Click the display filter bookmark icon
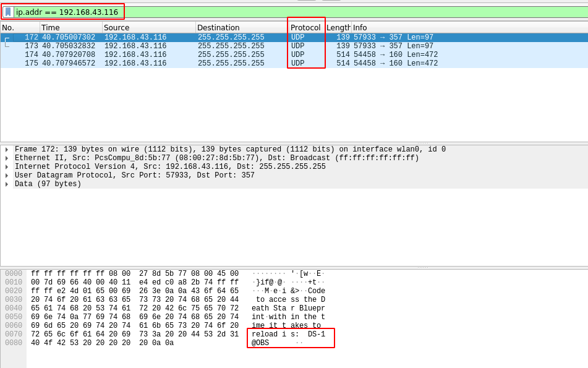 pyautogui.click(x=8, y=12)
